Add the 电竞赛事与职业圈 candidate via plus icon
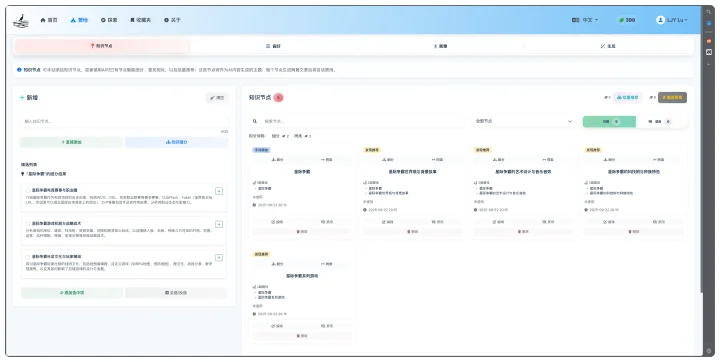The height and width of the screenshot is (362, 720). 219,191
